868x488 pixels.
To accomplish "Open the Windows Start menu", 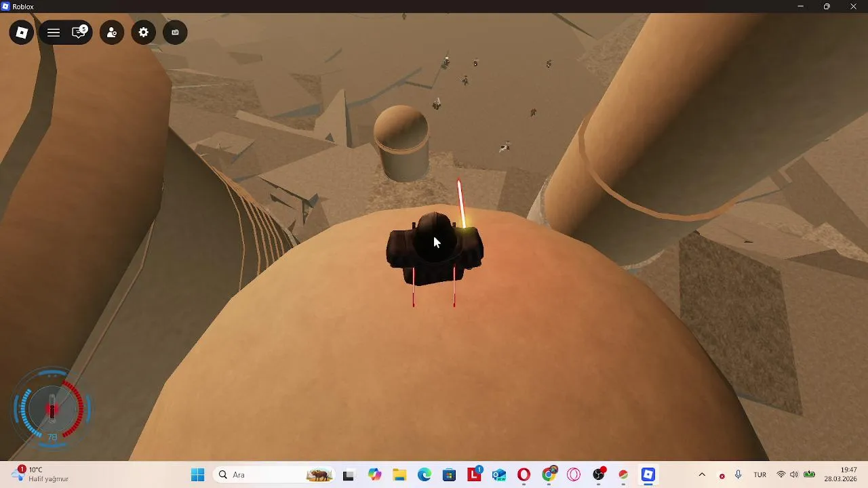I will pyautogui.click(x=197, y=475).
